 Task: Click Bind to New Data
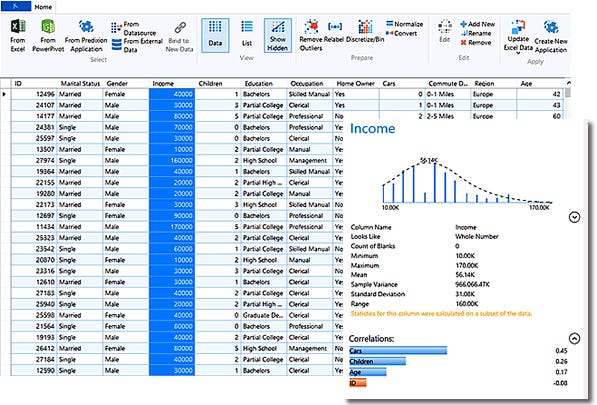coord(179,37)
